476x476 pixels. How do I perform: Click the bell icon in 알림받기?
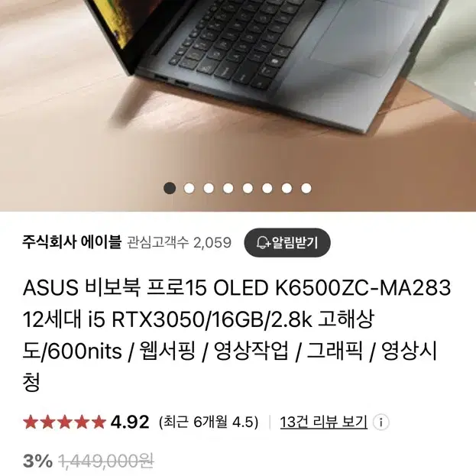pyautogui.click(x=263, y=243)
